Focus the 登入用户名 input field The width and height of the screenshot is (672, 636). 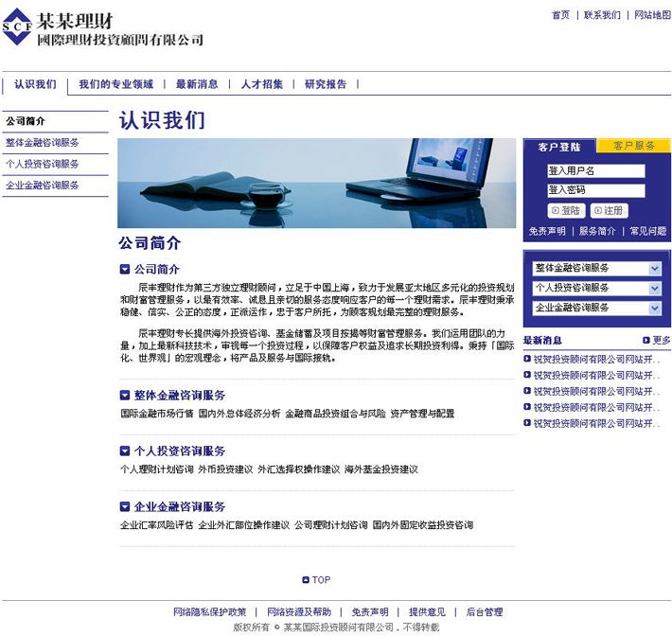[x=596, y=171]
